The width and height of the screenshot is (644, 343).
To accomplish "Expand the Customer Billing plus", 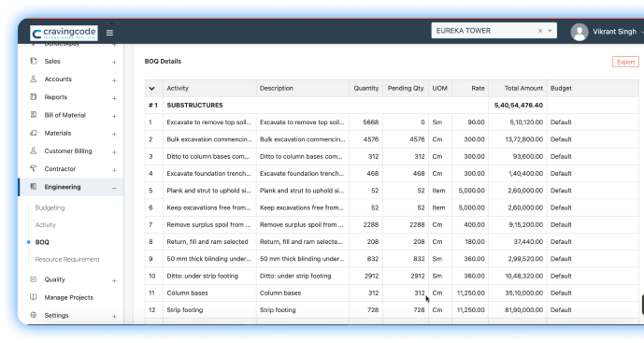I will coord(114,152).
